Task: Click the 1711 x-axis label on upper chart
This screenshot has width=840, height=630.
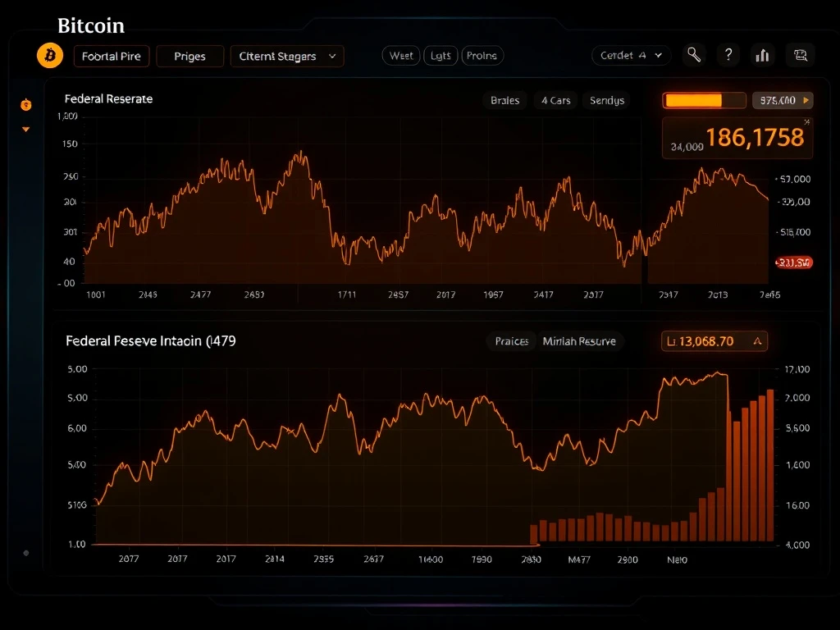Action: 347,294
